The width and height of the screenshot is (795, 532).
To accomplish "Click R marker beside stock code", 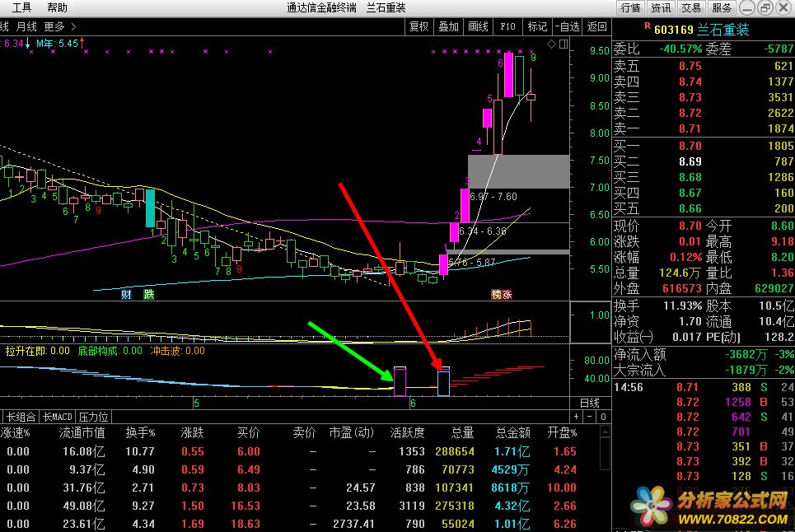I will click(x=648, y=26).
